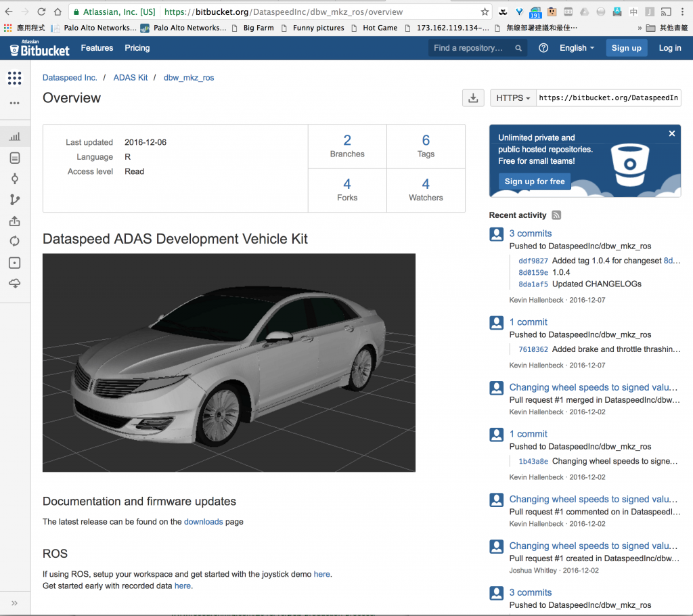The width and height of the screenshot is (693, 616).
Task: Open the Features menu item
Action: 97,48
